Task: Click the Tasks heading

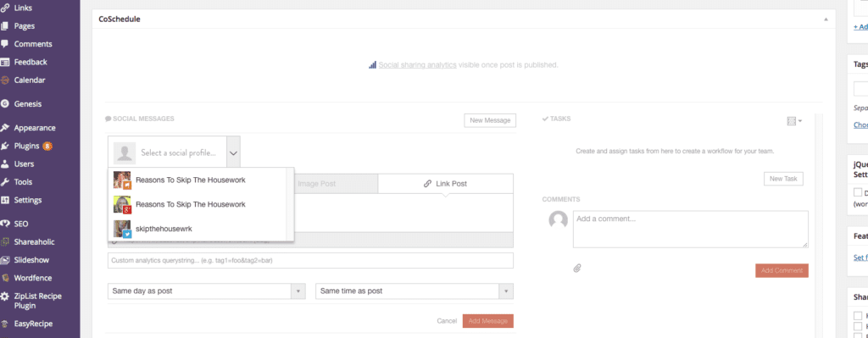Action: [556, 119]
